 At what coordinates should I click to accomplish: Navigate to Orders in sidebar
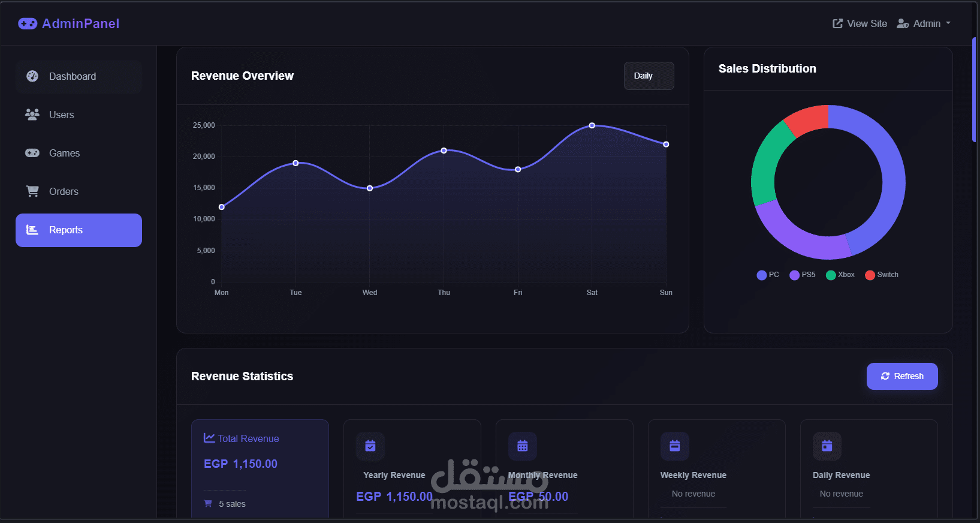click(x=79, y=191)
